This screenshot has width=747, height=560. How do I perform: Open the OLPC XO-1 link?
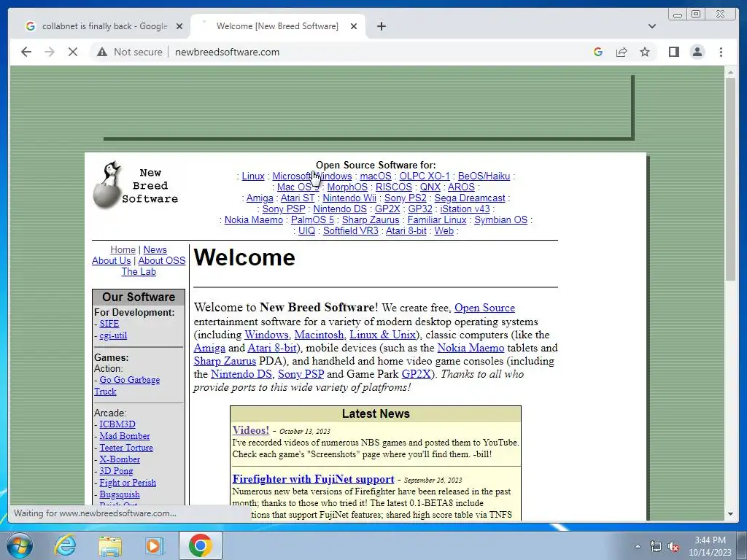425,176
